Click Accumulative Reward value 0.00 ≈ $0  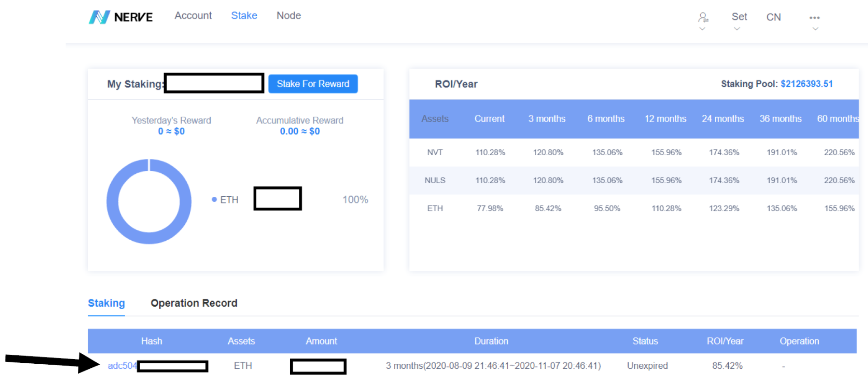300,131
